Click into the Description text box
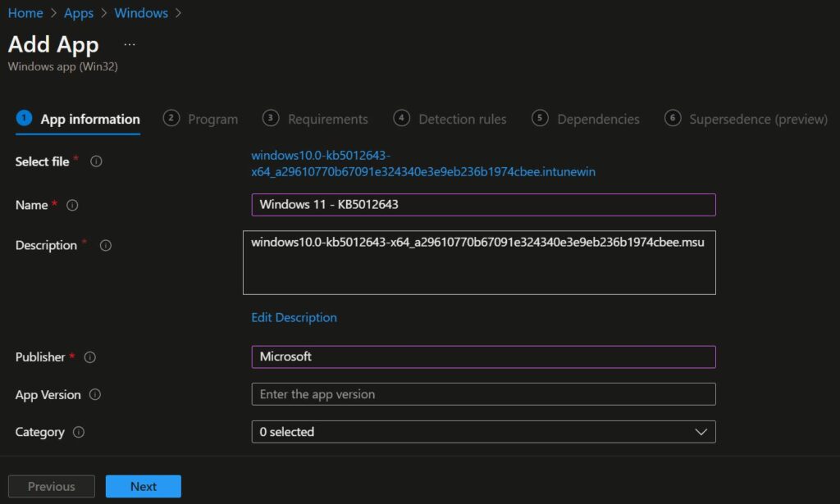The height and width of the screenshot is (504, 840). click(x=479, y=263)
